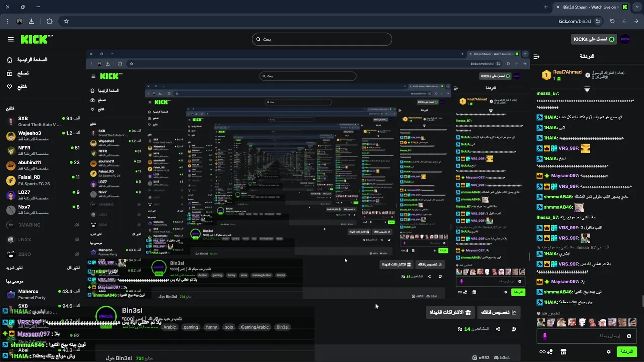The width and height of the screenshot is (644, 362).
Task: Open recommended Maherco channel in sidebar
Action: 43,294
